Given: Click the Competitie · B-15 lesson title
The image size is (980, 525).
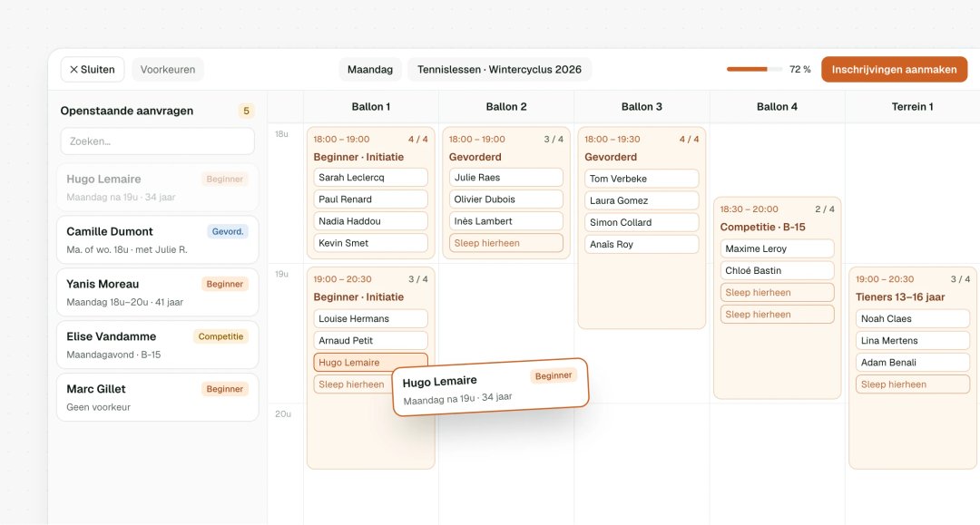Looking at the screenshot, I should (x=762, y=228).
